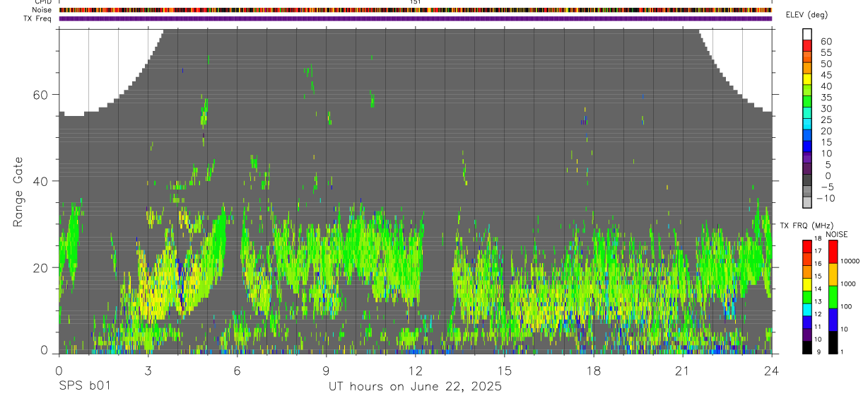This screenshot has width=868, height=401.
Task: Click the '3' tick on UT hours axis
Action: 148,370
